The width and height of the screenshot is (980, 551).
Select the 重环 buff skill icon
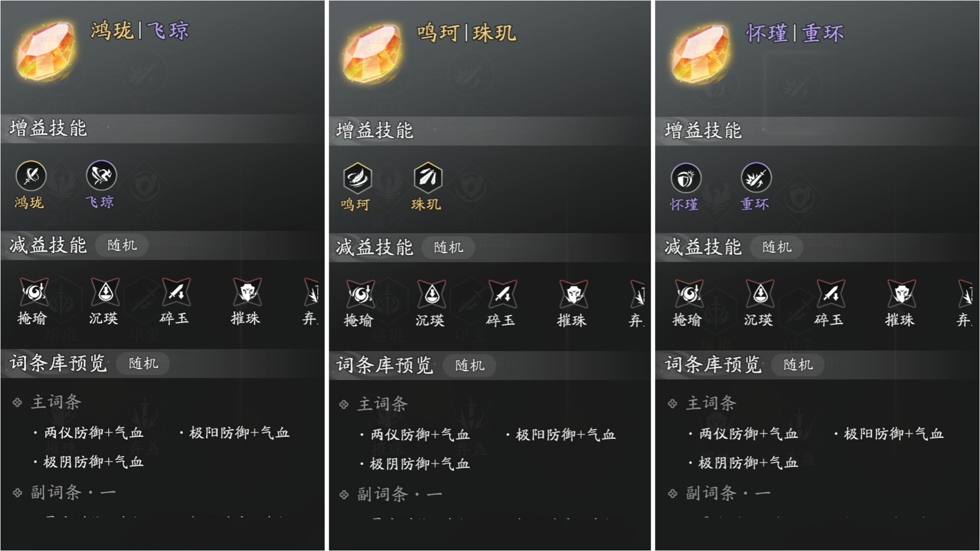(x=756, y=178)
